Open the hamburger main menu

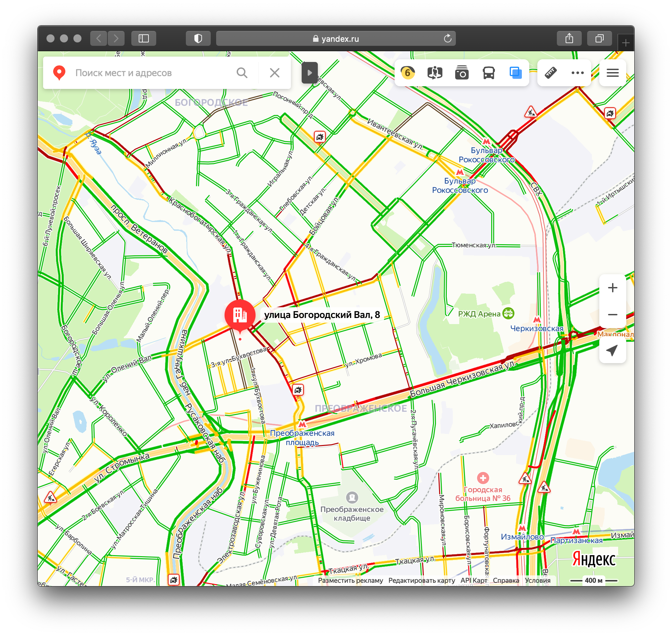(612, 73)
